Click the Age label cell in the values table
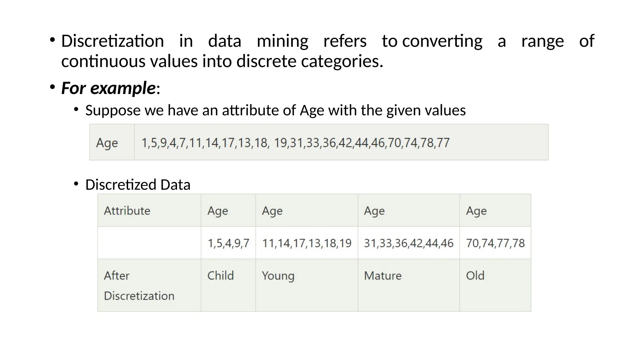The height and width of the screenshot is (362, 644). (107, 143)
